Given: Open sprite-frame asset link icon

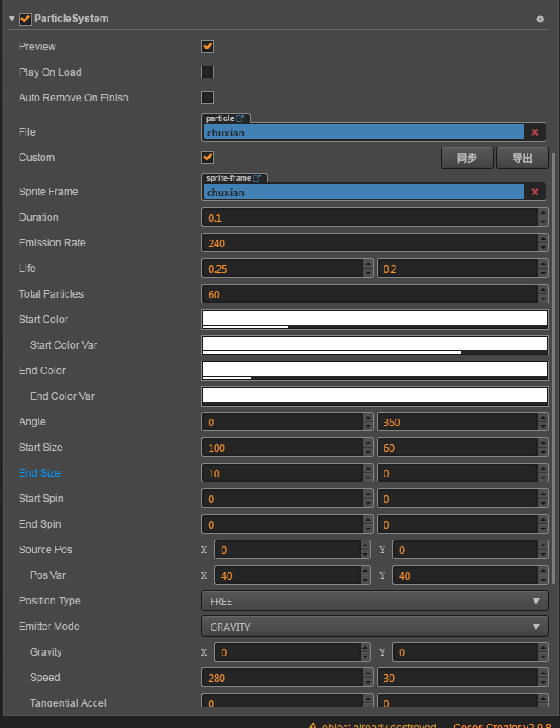Looking at the screenshot, I should tap(257, 178).
